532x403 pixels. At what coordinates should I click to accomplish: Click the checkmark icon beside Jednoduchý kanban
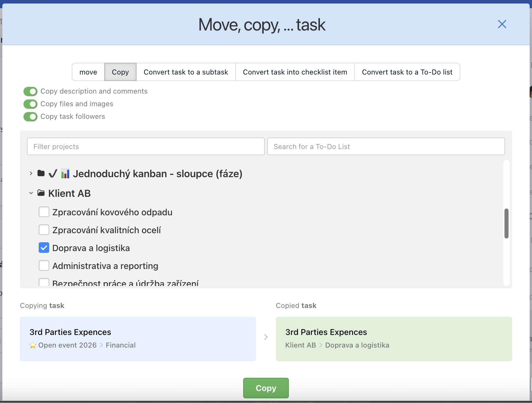point(53,174)
